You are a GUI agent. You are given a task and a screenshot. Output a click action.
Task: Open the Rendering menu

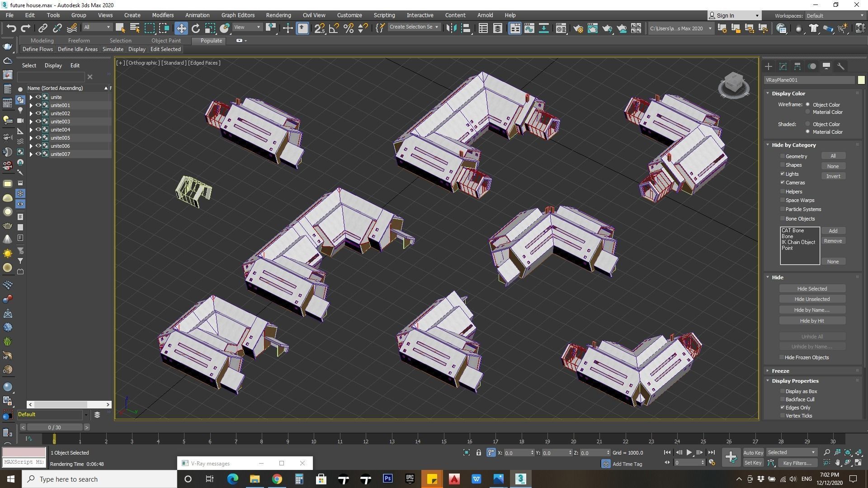(278, 15)
